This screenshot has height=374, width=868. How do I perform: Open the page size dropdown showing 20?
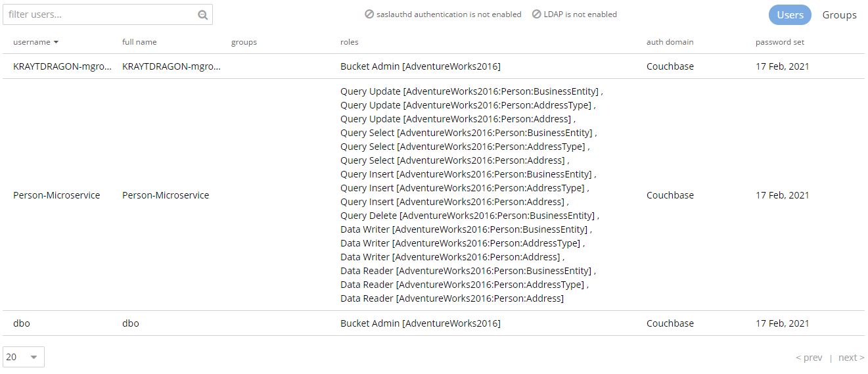(x=24, y=357)
